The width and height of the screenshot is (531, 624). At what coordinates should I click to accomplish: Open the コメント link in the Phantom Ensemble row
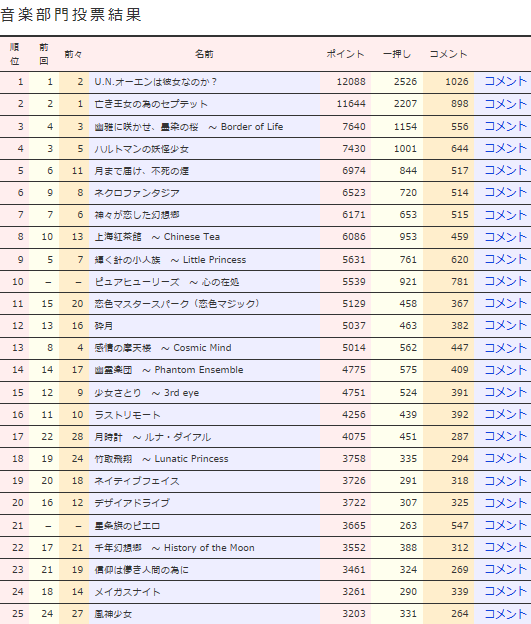pos(506,370)
